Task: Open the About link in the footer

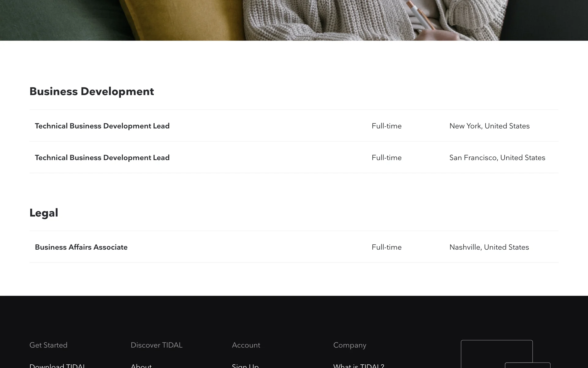Action: tap(141, 366)
